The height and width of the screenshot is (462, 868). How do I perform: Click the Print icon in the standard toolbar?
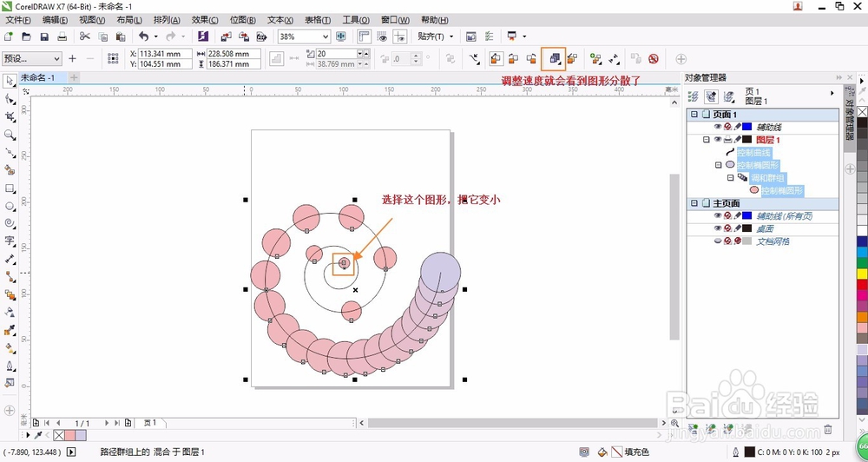(x=62, y=36)
